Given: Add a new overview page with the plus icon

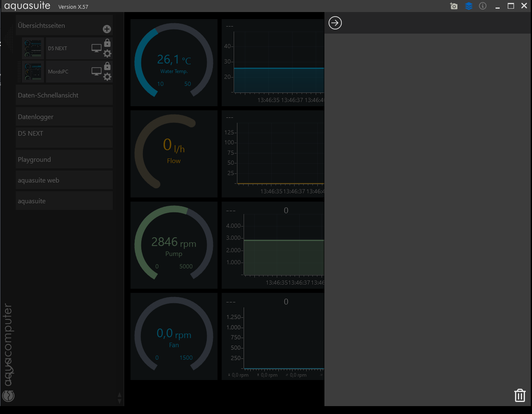Looking at the screenshot, I should pos(107,29).
